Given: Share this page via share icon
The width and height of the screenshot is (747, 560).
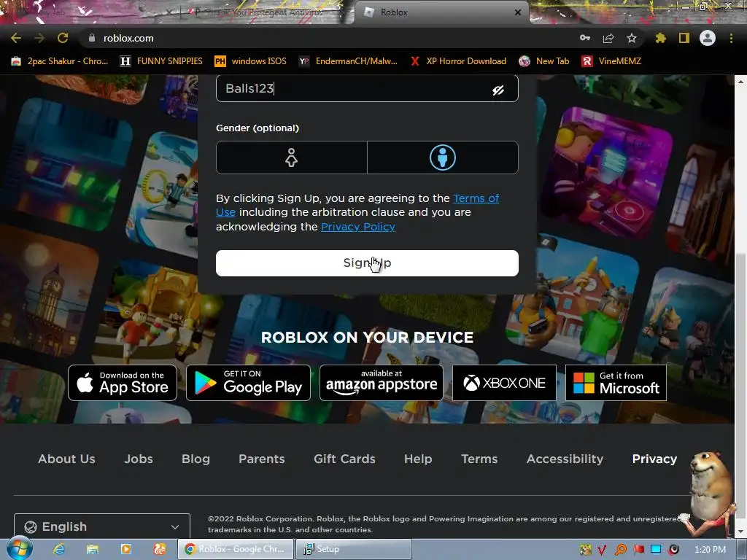Looking at the screenshot, I should (608, 38).
